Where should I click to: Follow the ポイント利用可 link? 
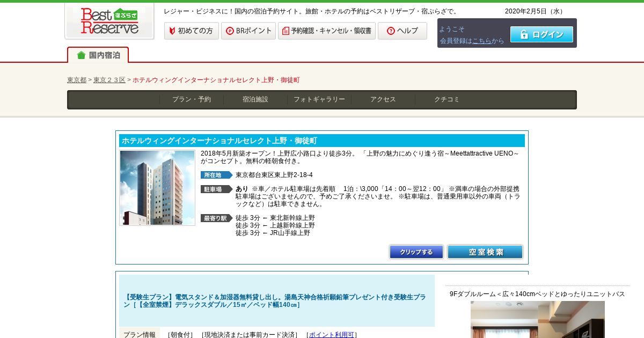coord(332,335)
